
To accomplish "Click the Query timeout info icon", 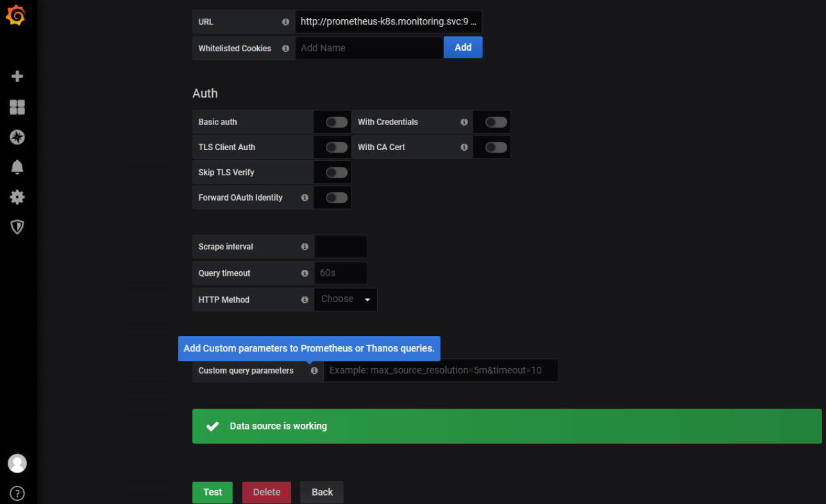I will point(305,273).
